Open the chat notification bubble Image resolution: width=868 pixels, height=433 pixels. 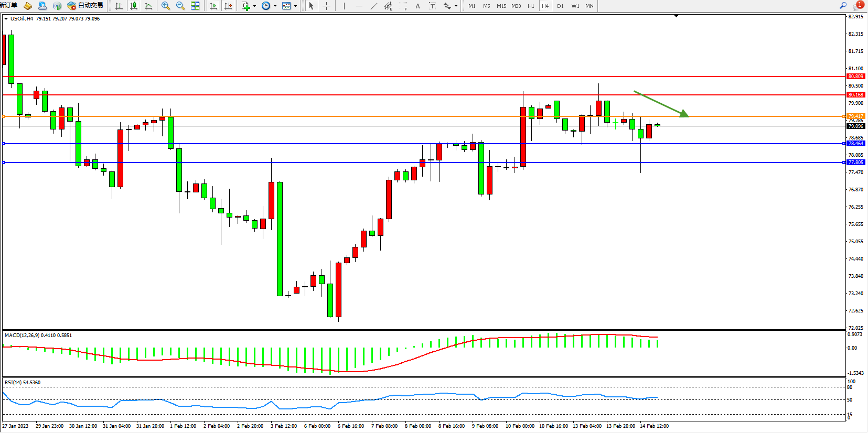(x=858, y=5)
